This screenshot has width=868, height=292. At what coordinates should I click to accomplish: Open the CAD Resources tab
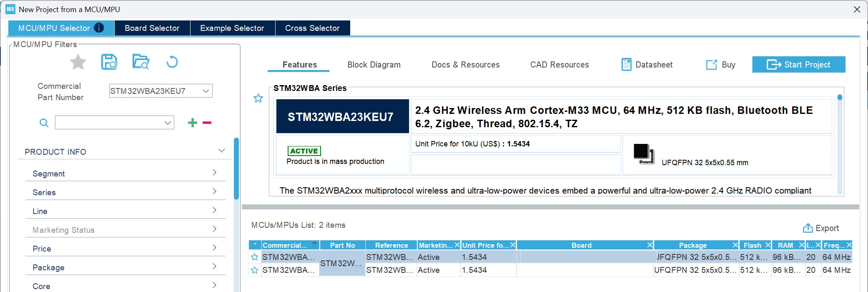(x=559, y=65)
